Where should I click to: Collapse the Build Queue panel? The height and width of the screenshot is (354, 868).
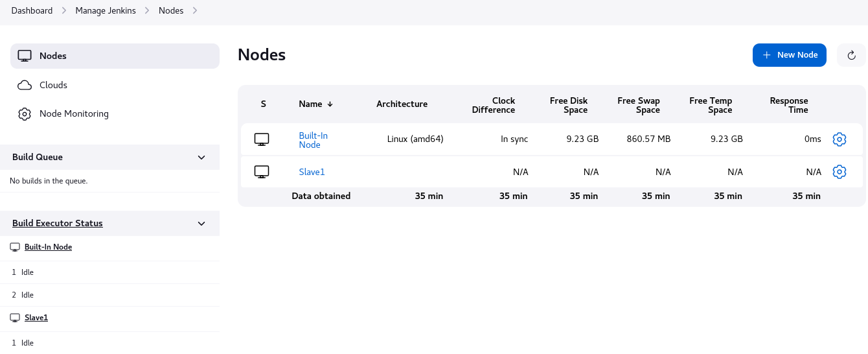click(201, 158)
